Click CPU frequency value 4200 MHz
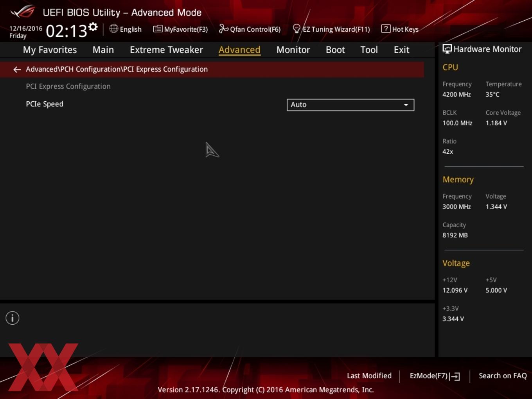Screen dimensions: 532x399 point(457,94)
